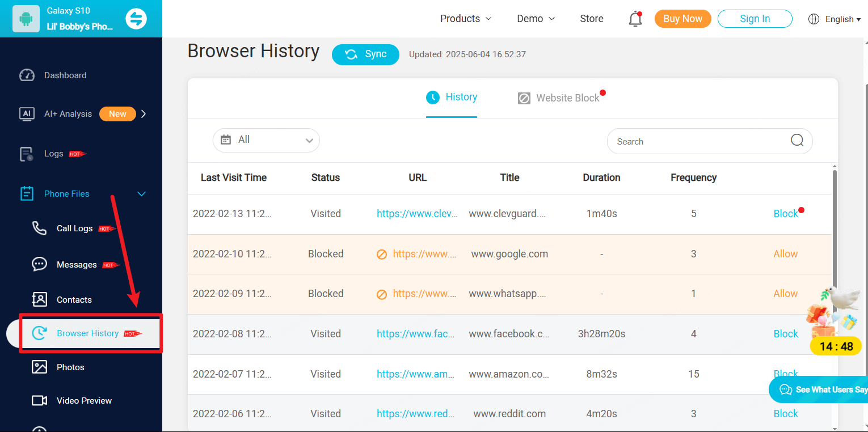Open the Demo dropdown menu
The width and height of the screenshot is (868, 432).
536,19
